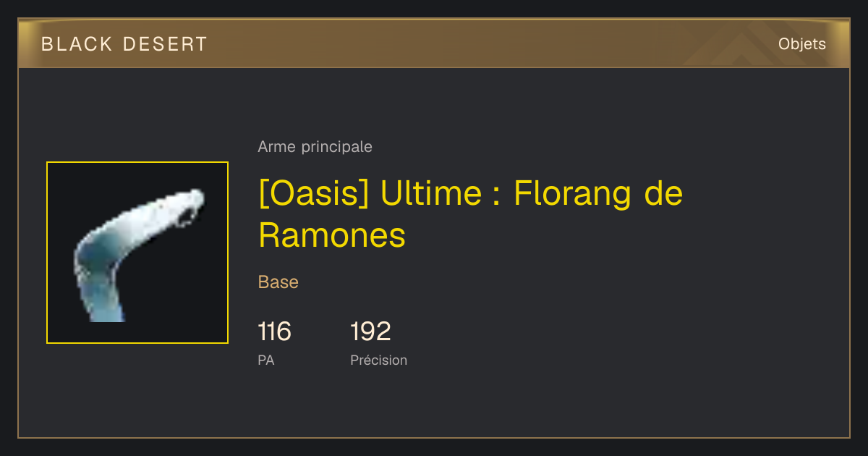Screen dimensions: 868x456
Task: Click the word de in the item title
Action: 663,194
